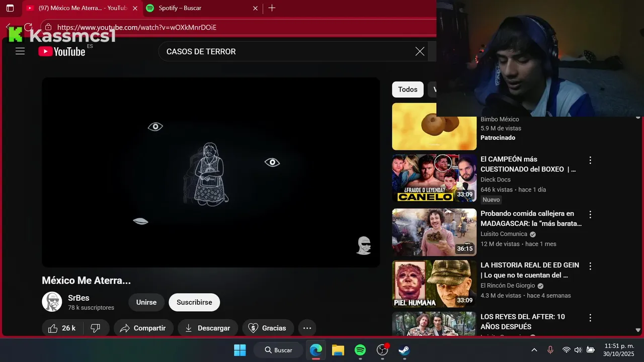Dislike the video with thumbs down
The height and width of the screenshot is (362, 644).
click(95, 328)
